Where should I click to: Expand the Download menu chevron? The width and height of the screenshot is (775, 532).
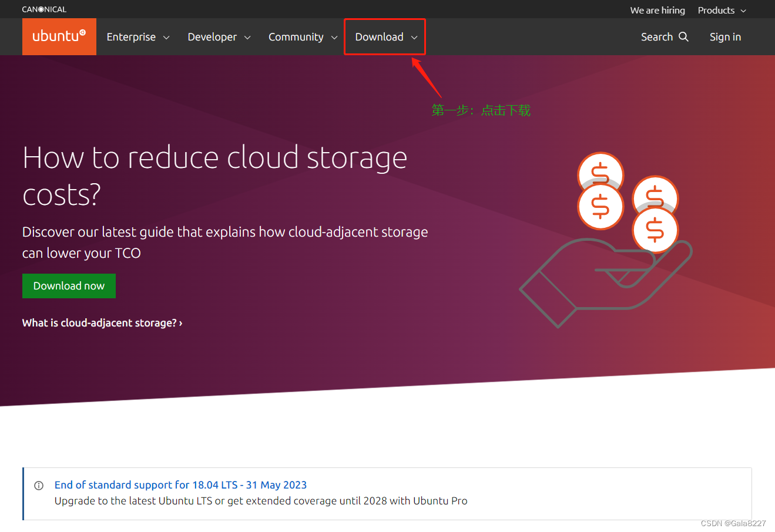point(414,38)
